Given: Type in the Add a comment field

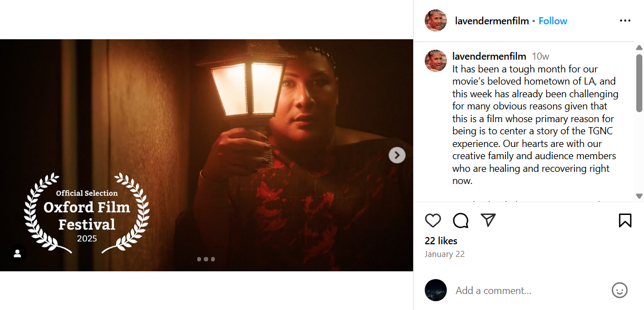Looking at the screenshot, I should (x=527, y=291).
